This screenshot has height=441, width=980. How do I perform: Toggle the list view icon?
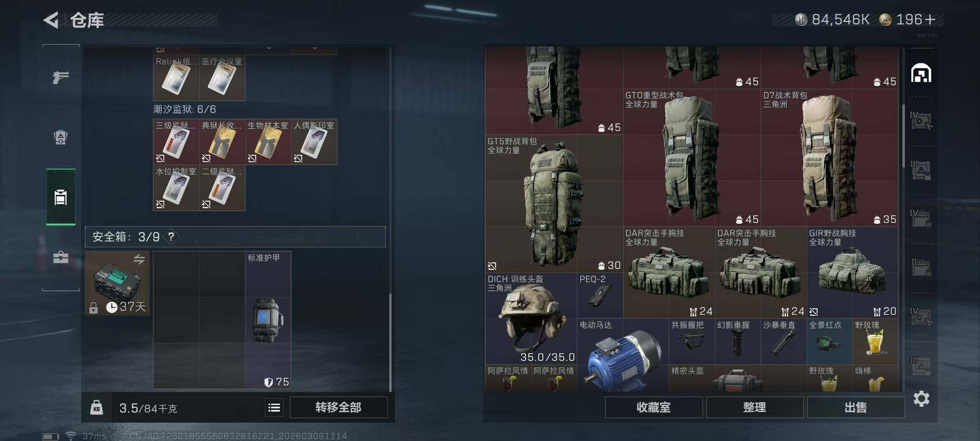pyautogui.click(x=274, y=408)
